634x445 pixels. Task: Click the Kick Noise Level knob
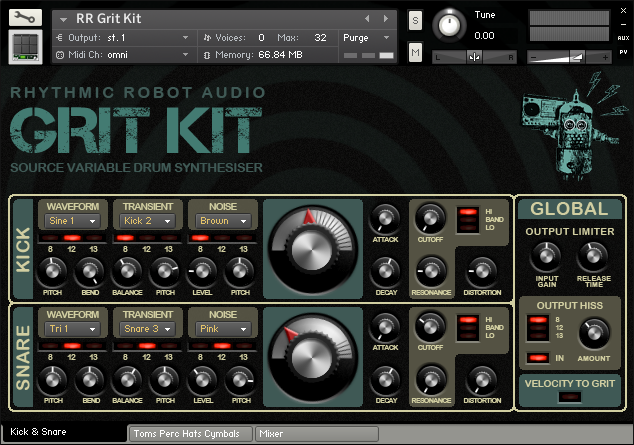tap(202, 272)
